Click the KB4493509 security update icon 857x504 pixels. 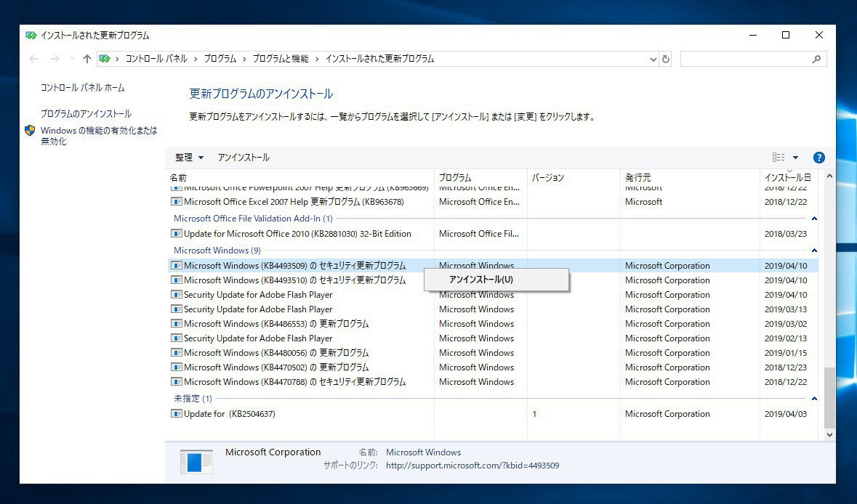tap(177, 265)
